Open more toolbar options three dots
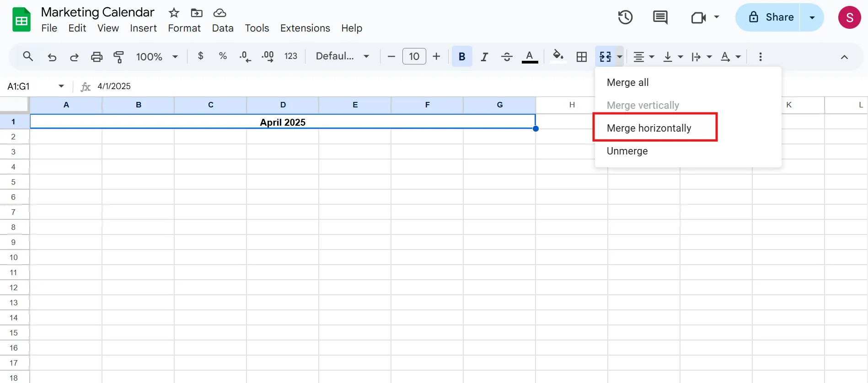The image size is (868, 383). tap(761, 57)
